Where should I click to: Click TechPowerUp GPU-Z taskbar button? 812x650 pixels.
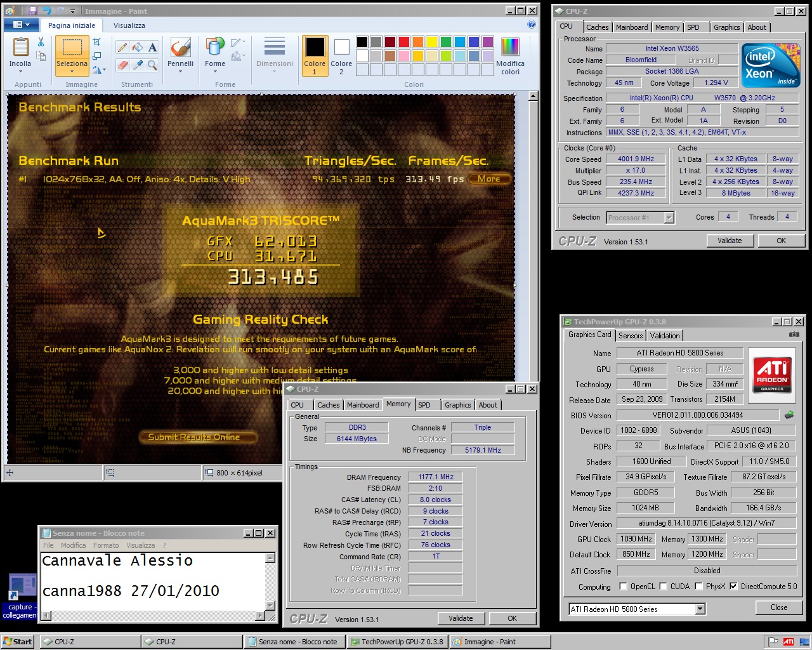397,642
